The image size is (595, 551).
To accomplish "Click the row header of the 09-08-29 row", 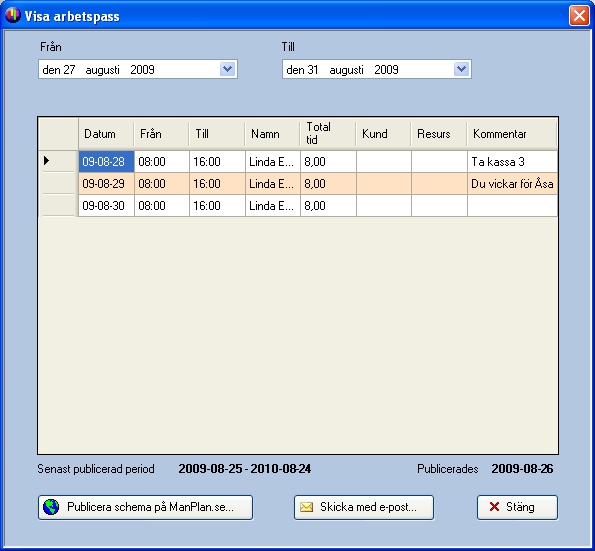I will tap(58, 184).
